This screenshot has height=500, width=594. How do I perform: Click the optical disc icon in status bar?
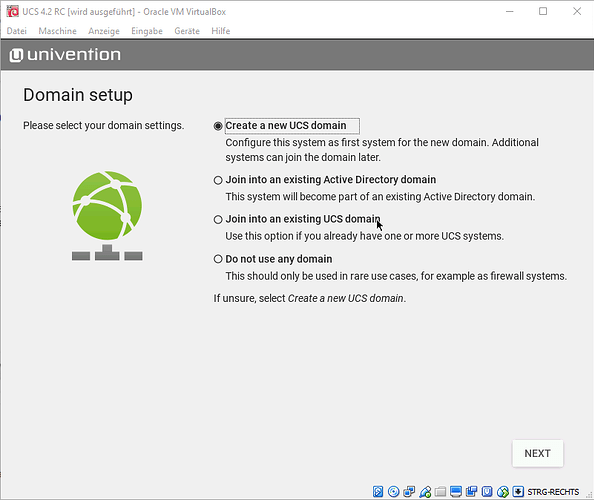tap(394, 492)
